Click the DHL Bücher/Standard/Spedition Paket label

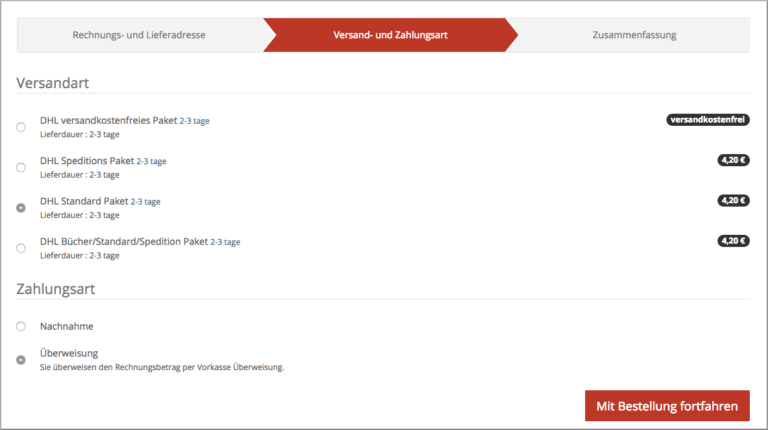[123, 241]
